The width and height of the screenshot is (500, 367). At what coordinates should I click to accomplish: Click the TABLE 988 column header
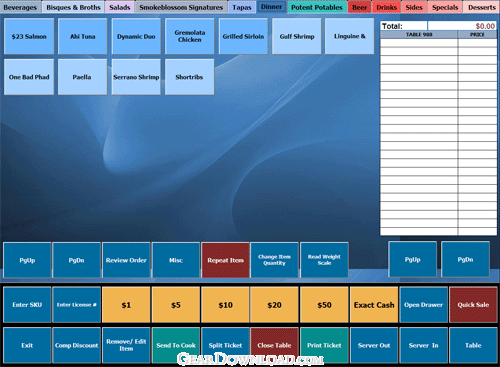click(x=419, y=34)
